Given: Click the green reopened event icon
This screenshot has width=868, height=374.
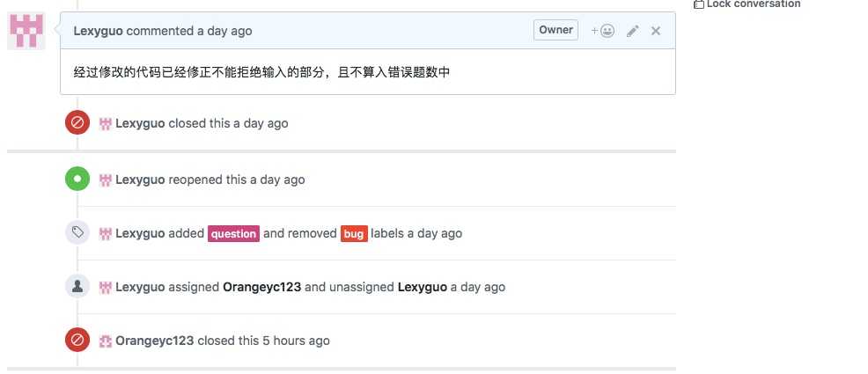Looking at the screenshot, I should (x=77, y=180).
